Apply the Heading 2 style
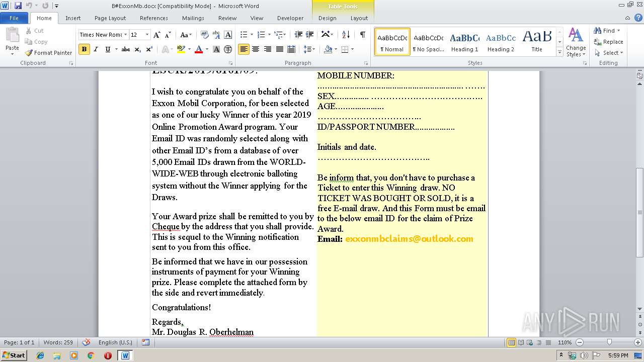The width and height of the screenshot is (644, 362). tap(501, 42)
